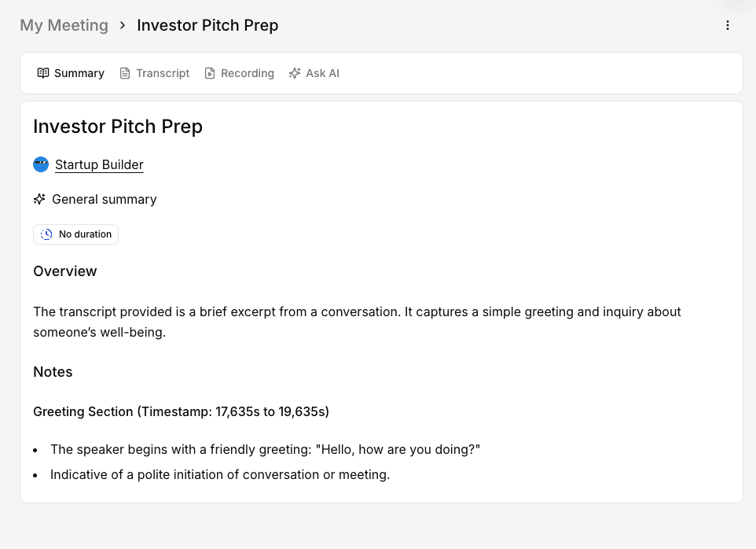Click the Startup Builder avatar icon
Image resolution: width=756 pixels, height=549 pixels.
click(41, 164)
